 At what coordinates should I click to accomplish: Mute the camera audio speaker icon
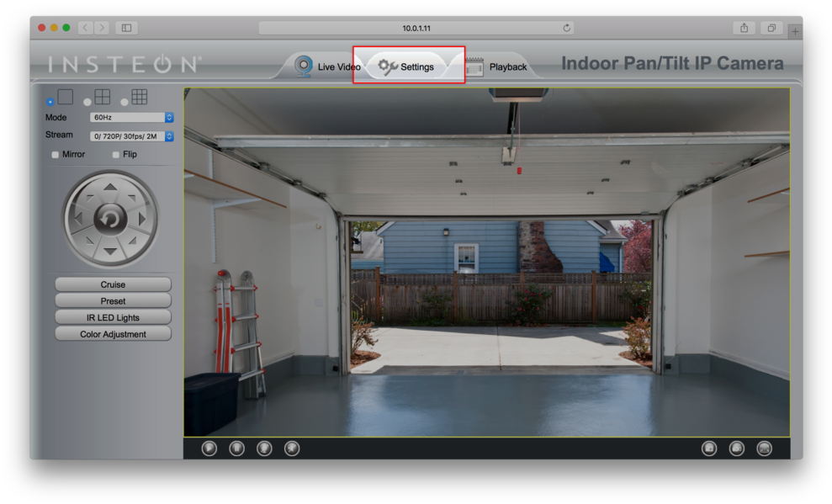290,448
